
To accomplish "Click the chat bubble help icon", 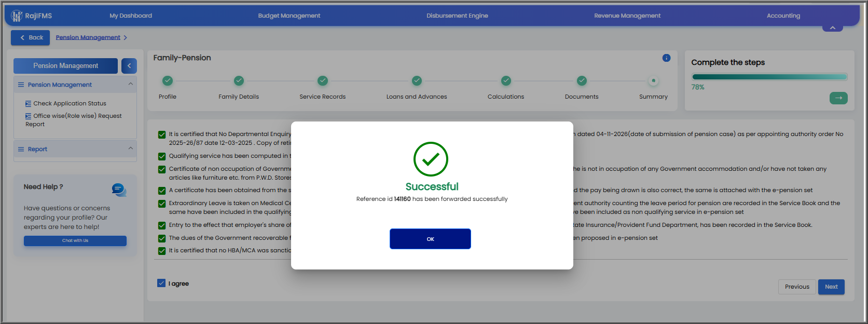I will (x=119, y=190).
